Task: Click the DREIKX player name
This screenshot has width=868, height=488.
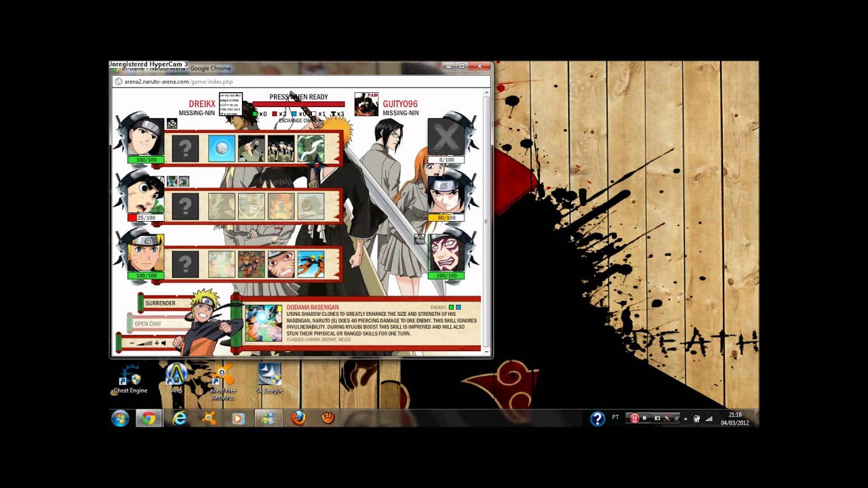Action: (x=202, y=104)
